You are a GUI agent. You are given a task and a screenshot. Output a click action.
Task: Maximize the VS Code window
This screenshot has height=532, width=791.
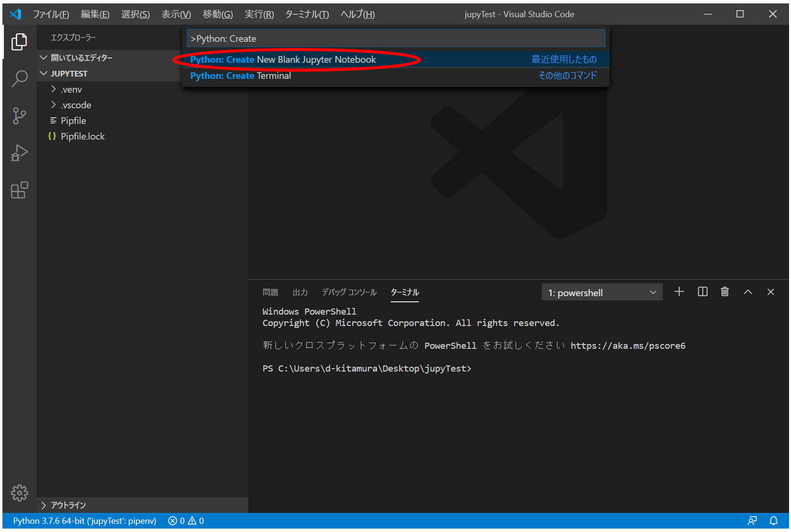click(740, 14)
